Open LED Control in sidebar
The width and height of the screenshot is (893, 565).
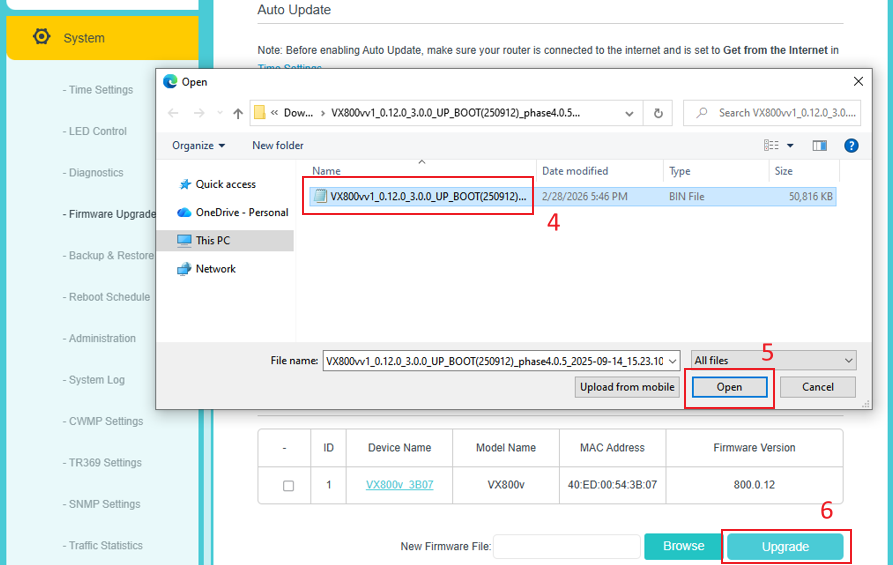[95, 132]
